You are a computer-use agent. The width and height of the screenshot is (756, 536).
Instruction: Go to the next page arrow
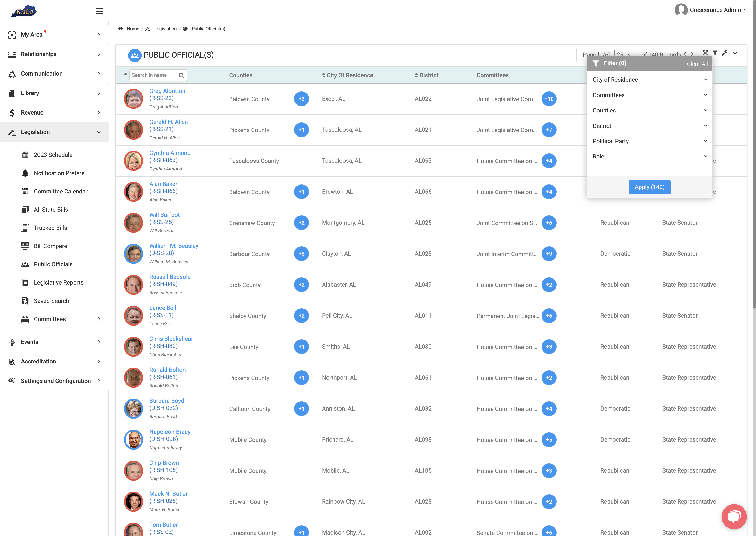[x=692, y=54]
